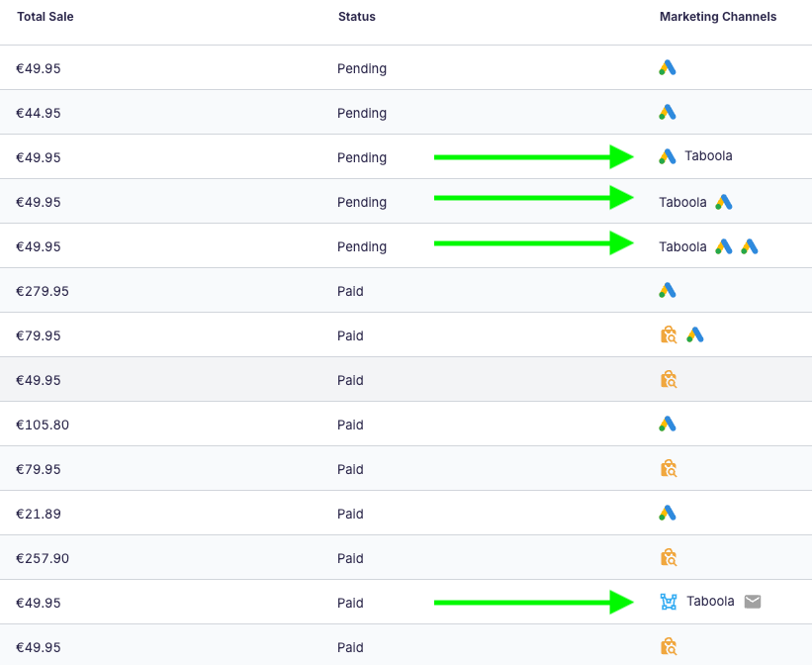Click the "Total Sale" column header

click(x=45, y=17)
